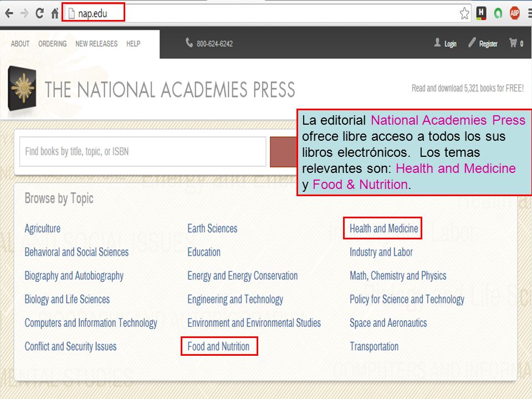The height and width of the screenshot is (399, 532).
Task: Open the Education topic
Action: point(204,252)
